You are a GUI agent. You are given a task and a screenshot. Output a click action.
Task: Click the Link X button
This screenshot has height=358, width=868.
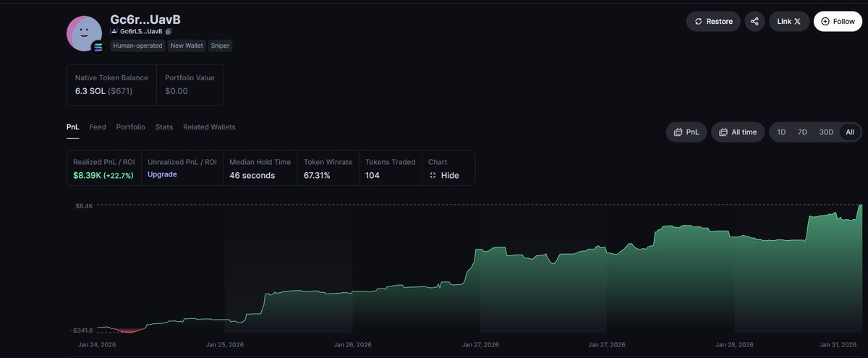(x=789, y=21)
